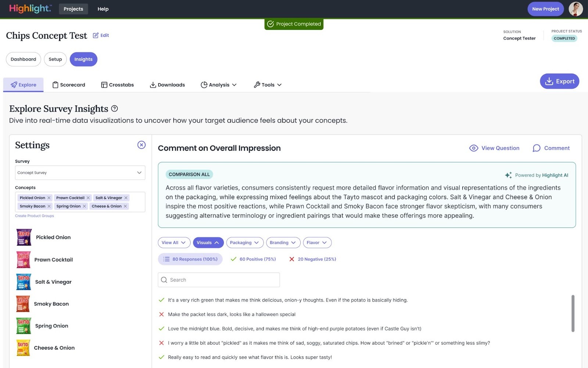Click the Highlight logo
Viewport: 588px width, 368px height.
(30, 9)
